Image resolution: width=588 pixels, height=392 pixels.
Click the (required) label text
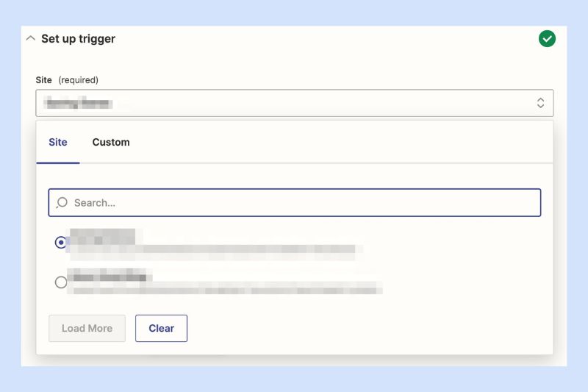[79, 80]
